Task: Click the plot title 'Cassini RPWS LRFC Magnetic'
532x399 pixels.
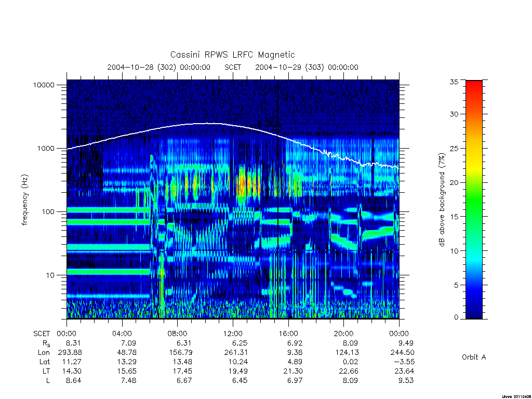Action: [232, 55]
